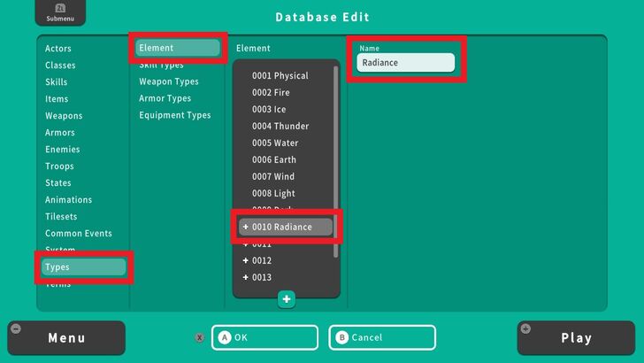The width and height of the screenshot is (644, 363).
Task: Select the 0008 Light element
Action: coord(273,194)
